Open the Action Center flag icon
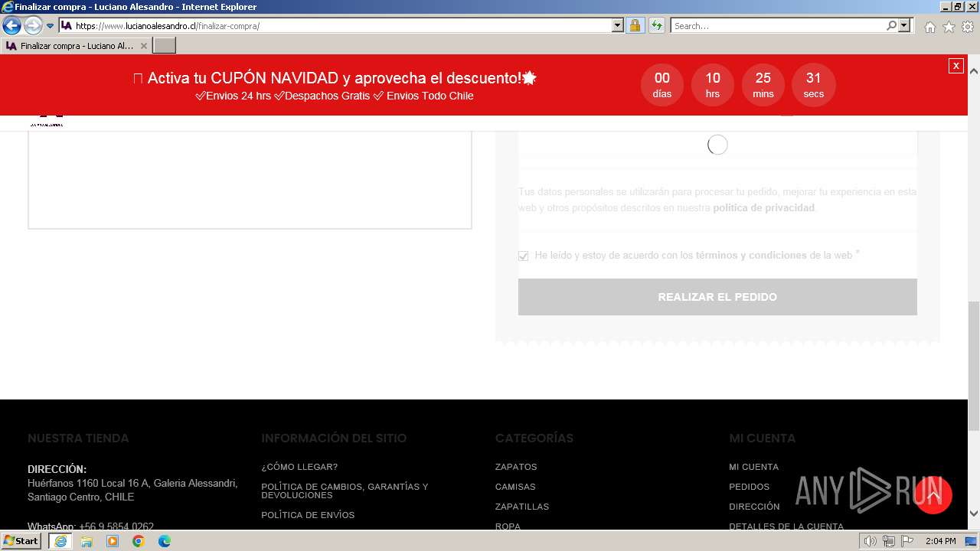 [907, 541]
